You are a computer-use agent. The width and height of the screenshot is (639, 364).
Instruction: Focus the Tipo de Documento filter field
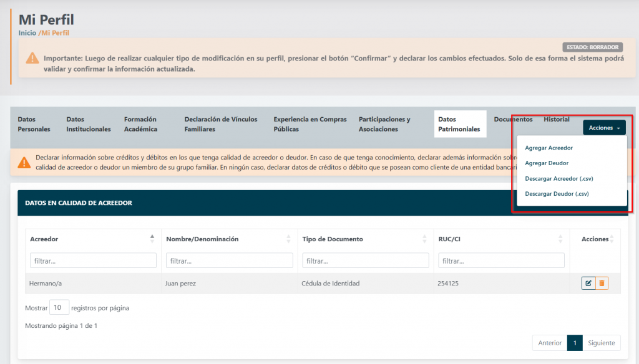click(x=366, y=261)
